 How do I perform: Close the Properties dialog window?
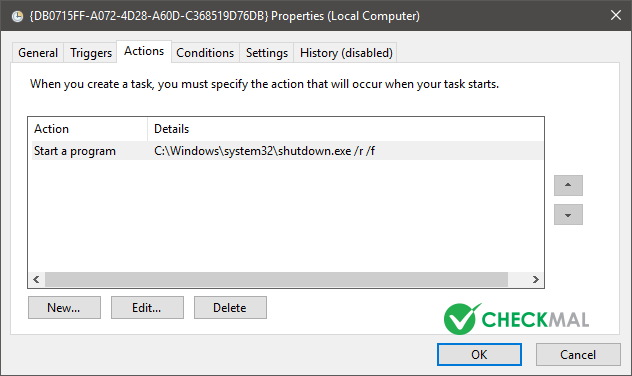615,15
